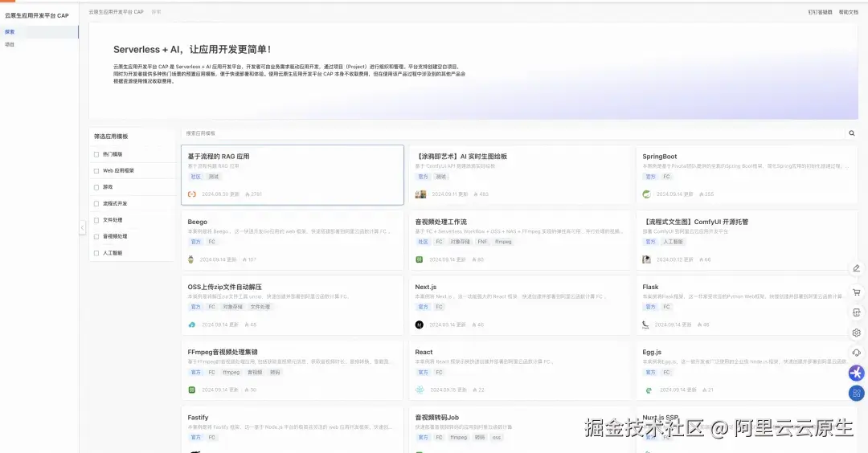Check the 热门模板 filter checkbox
The image size is (868, 453).
tap(96, 154)
